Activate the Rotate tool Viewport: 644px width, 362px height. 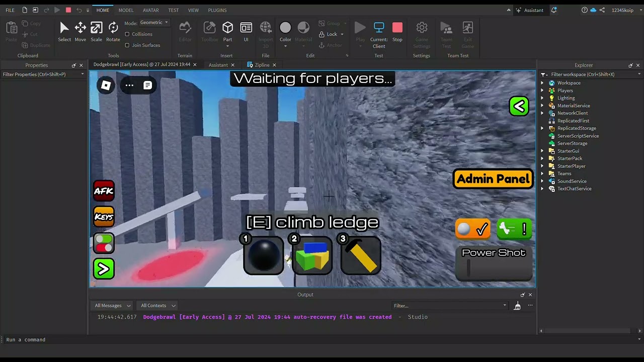113,31
